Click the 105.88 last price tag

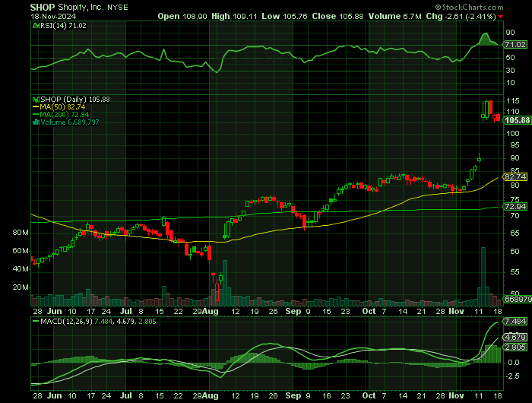point(517,120)
